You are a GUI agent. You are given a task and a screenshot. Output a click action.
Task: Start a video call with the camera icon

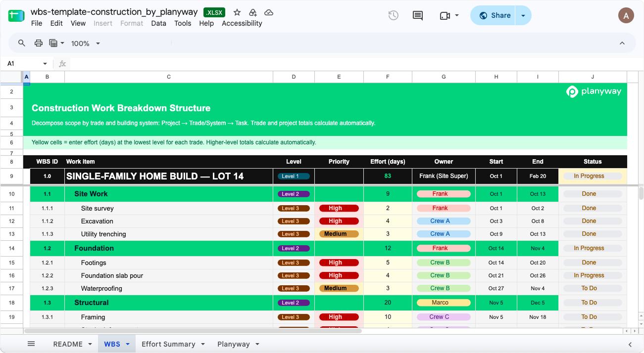(x=445, y=15)
